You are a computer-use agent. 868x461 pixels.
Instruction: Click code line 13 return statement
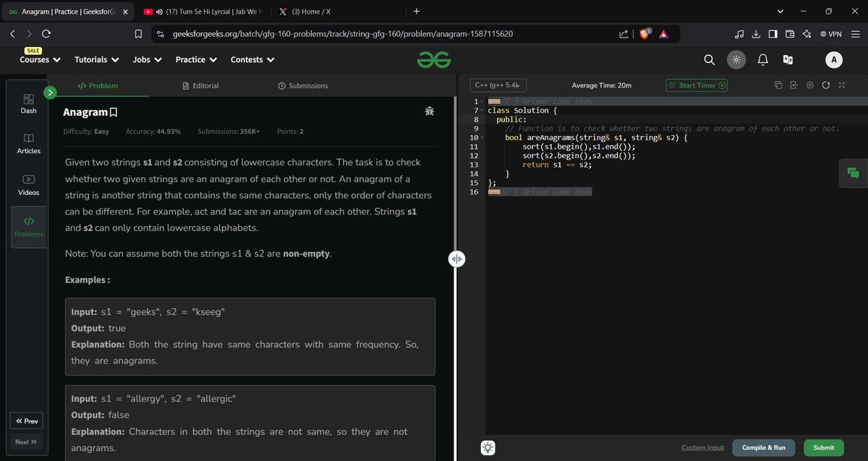coord(557,165)
